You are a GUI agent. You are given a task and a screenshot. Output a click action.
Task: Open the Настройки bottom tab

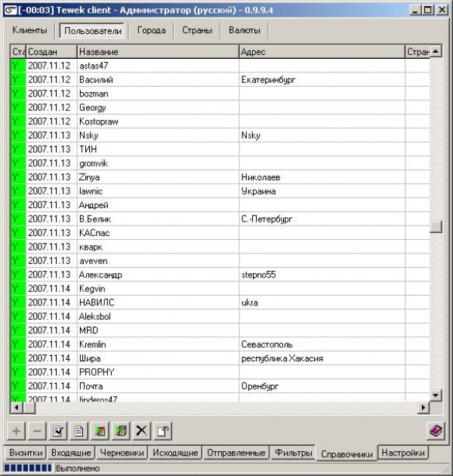[x=403, y=453]
